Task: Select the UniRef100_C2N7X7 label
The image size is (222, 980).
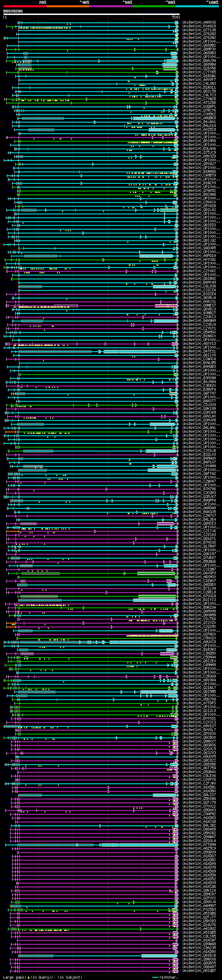Action: coord(199,516)
